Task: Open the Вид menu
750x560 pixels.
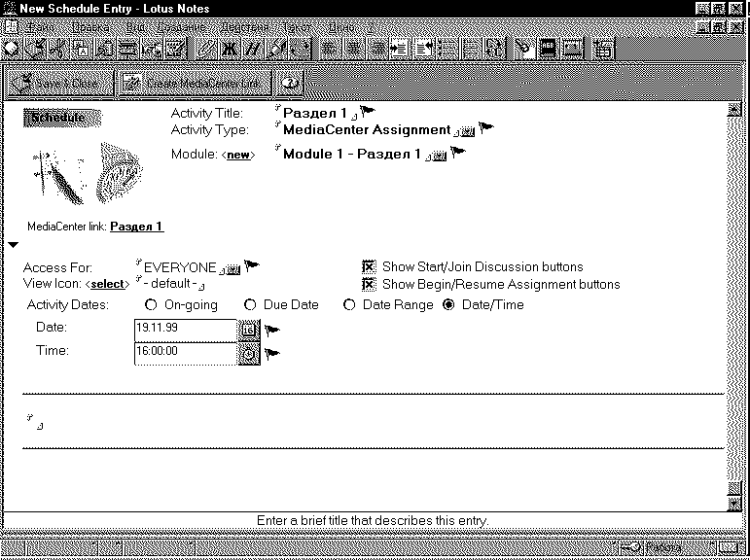Action: pyautogui.click(x=136, y=27)
